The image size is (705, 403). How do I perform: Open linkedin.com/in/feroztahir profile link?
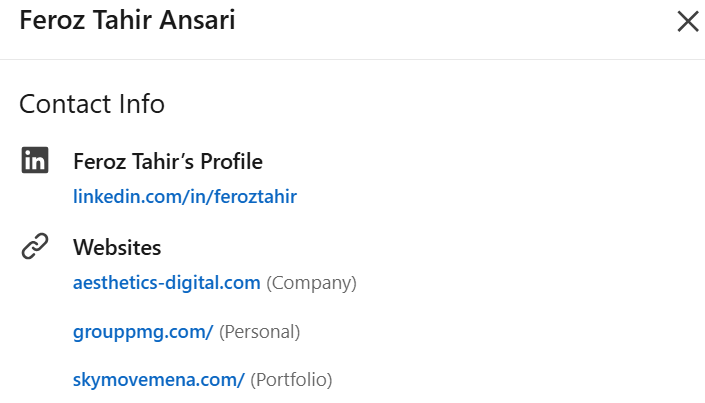pyautogui.click(x=185, y=197)
